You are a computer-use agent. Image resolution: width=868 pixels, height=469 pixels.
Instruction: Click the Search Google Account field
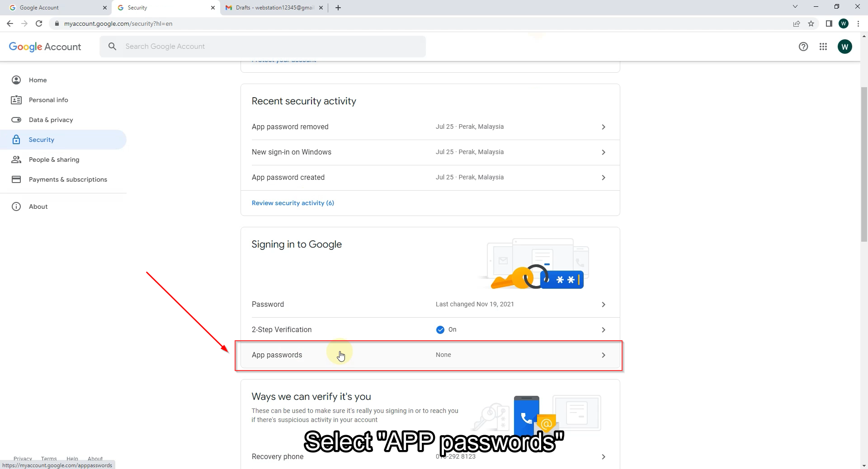263,47
